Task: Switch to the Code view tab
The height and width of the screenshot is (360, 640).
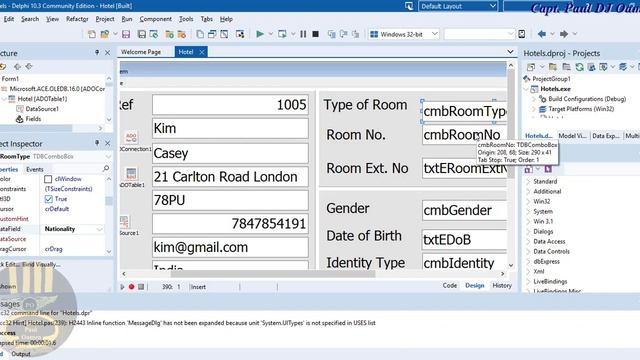Action: pyautogui.click(x=450, y=286)
